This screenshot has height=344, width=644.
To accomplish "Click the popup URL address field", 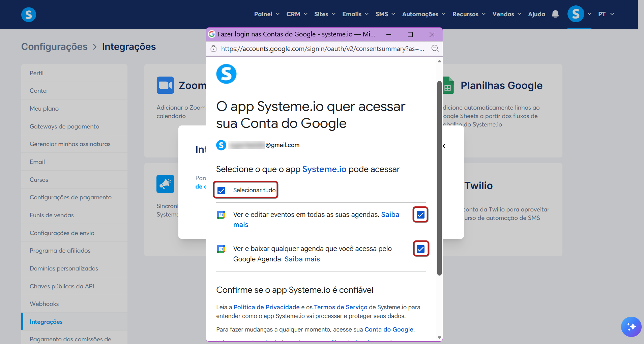I will [x=323, y=49].
